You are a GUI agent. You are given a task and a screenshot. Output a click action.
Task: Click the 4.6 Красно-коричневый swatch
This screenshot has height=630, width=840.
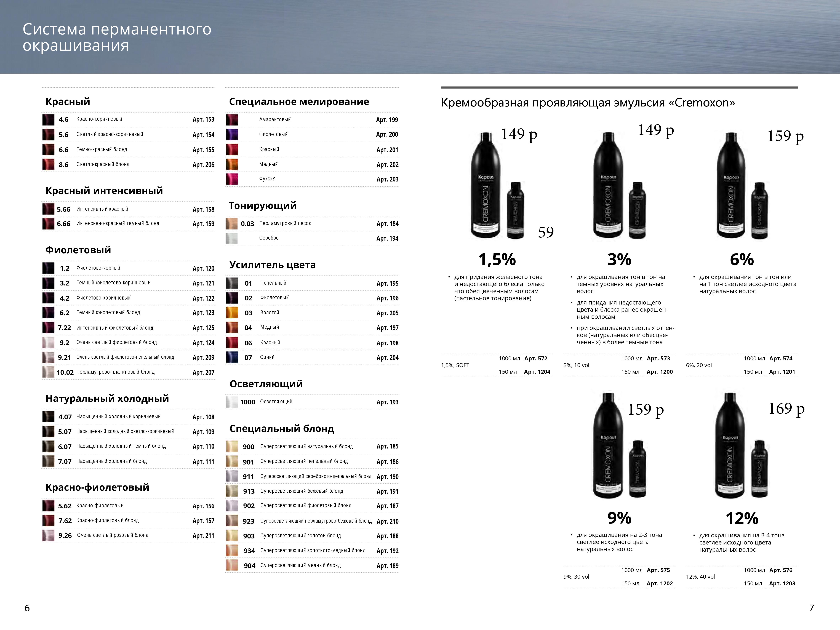(48, 120)
